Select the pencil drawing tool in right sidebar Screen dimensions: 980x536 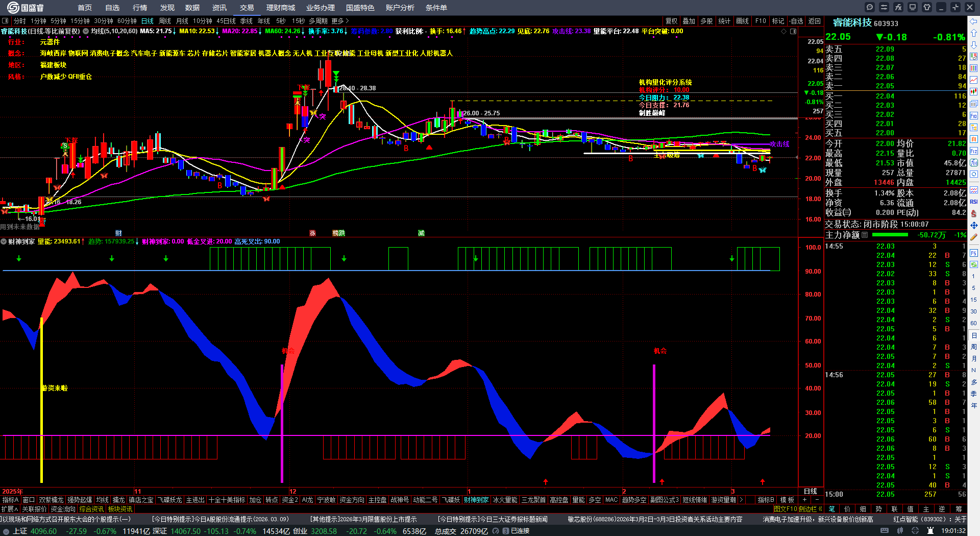coord(974,237)
